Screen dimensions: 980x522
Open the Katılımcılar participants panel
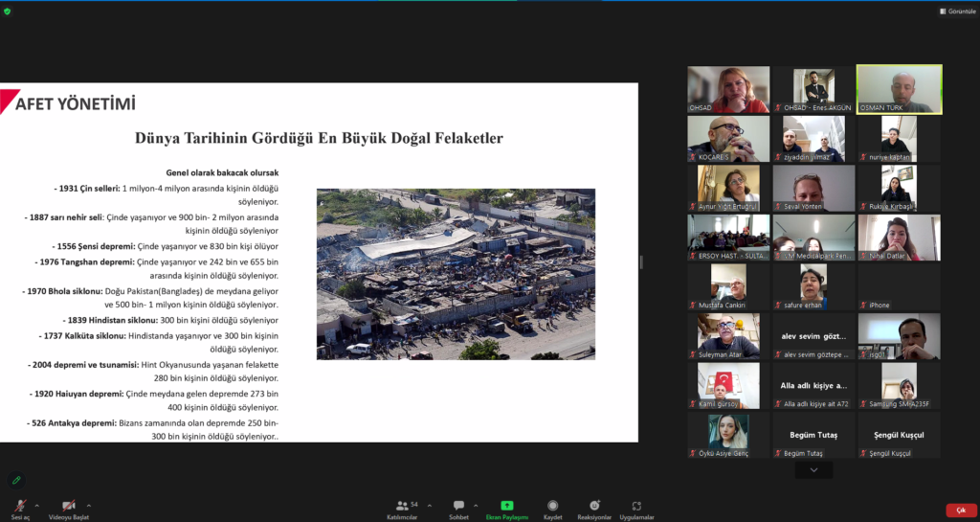(402, 506)
